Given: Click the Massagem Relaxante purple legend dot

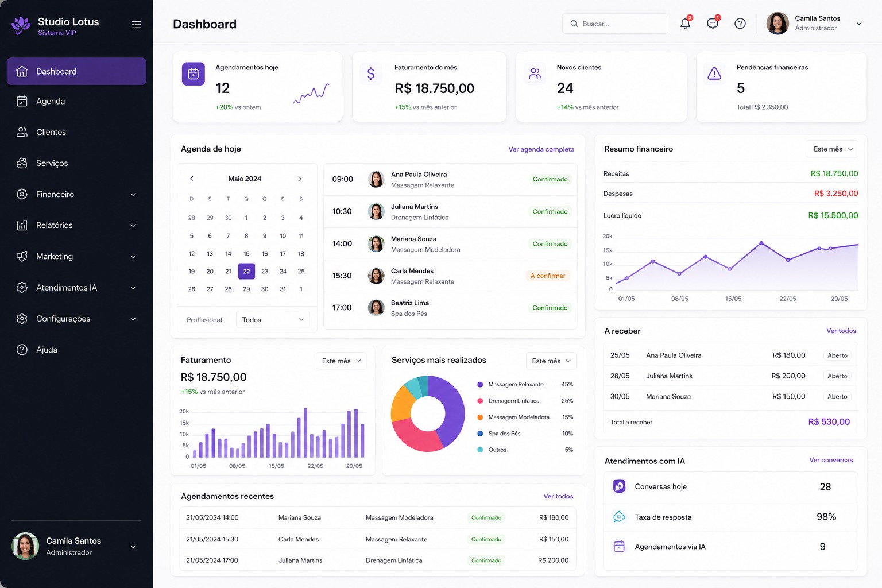Looking at the screenshot, I should [x=480, y=385].
